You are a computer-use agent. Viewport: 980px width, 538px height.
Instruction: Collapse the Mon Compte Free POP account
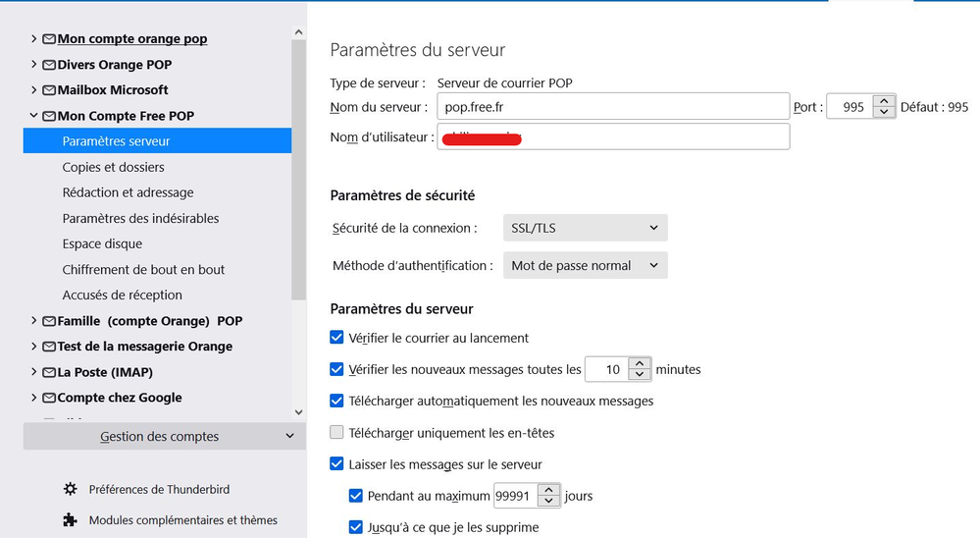[x=34, y=116]
